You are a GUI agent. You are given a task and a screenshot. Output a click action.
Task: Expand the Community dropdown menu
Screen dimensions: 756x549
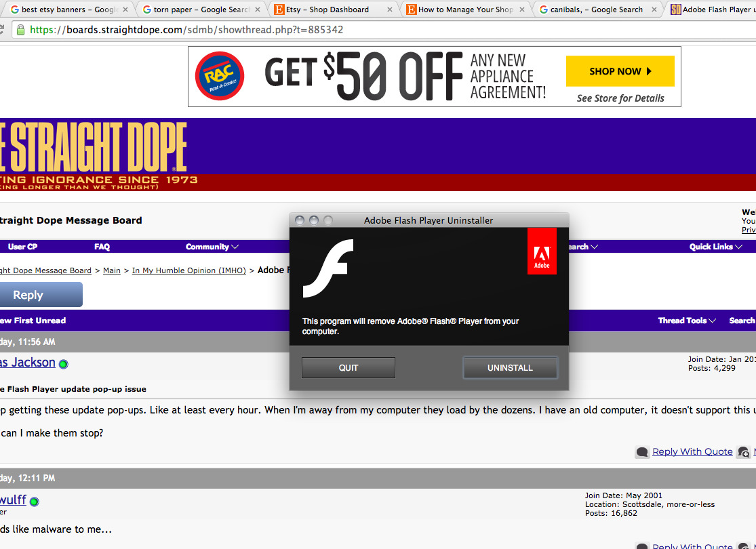[212, 246]
